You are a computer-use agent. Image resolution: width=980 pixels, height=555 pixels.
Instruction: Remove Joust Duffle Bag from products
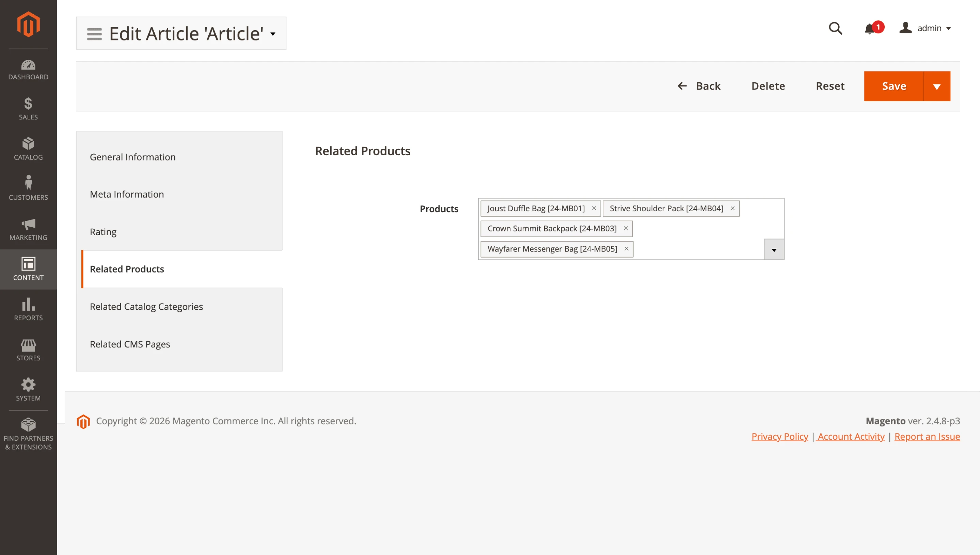(594, 208)
